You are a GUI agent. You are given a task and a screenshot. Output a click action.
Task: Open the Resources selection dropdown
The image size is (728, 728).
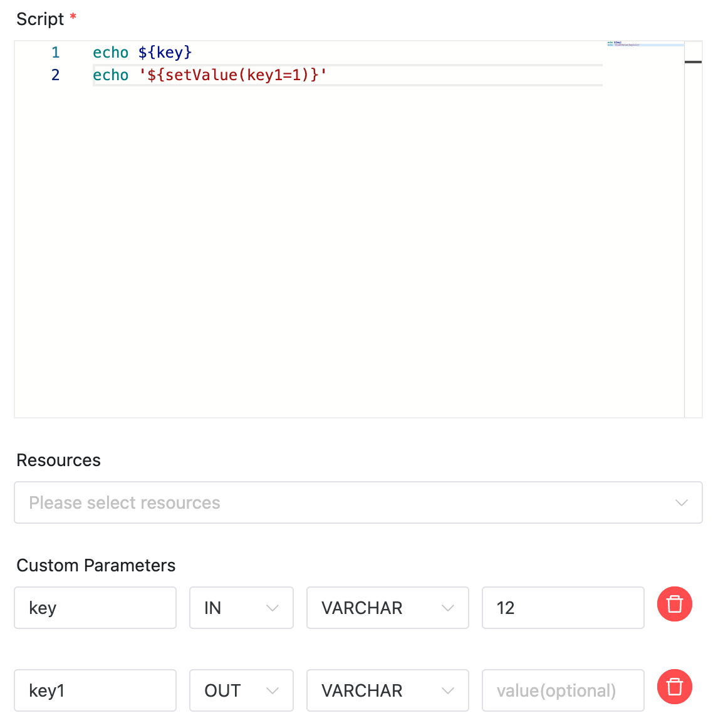[358, 502]
